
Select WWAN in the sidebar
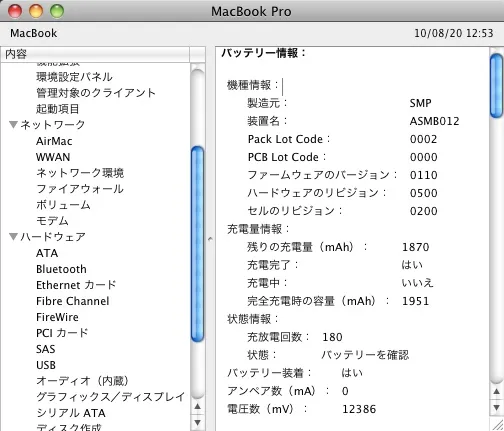[53, 157]
